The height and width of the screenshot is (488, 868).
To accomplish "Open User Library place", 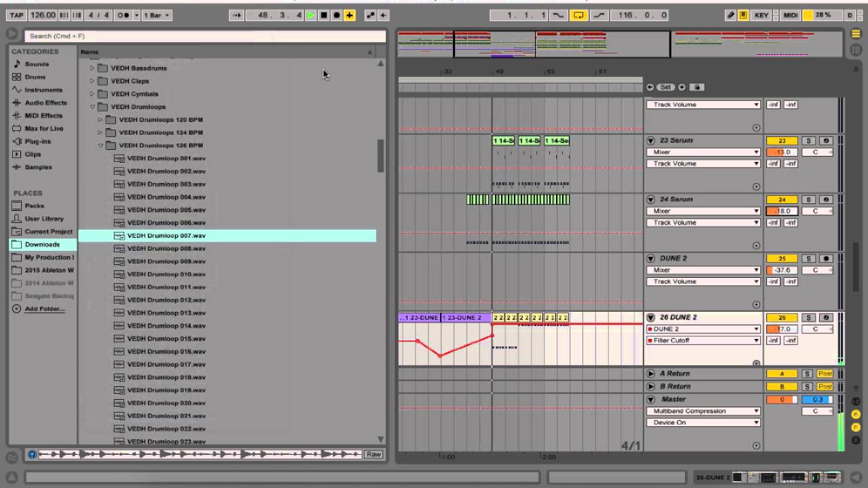I will click(x=44, y=219).
